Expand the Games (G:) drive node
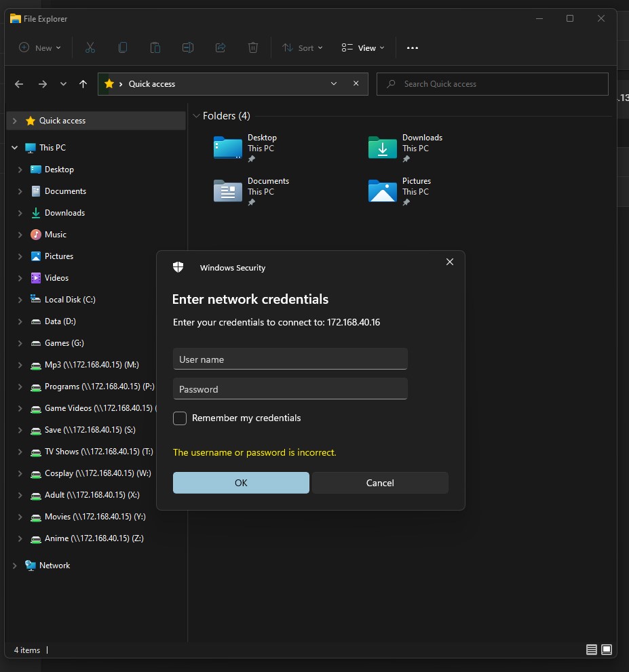This screenshot has height=672, width=629. pos(20,343)
